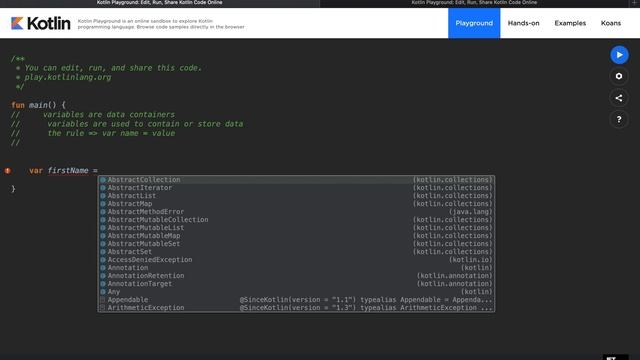Click the error marker beside var firstName

point(8,171)
